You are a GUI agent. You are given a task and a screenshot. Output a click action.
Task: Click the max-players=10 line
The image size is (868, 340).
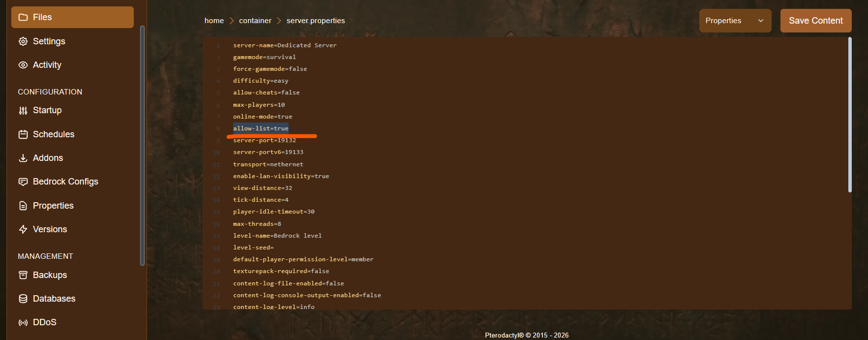click(x=259, y=105)
